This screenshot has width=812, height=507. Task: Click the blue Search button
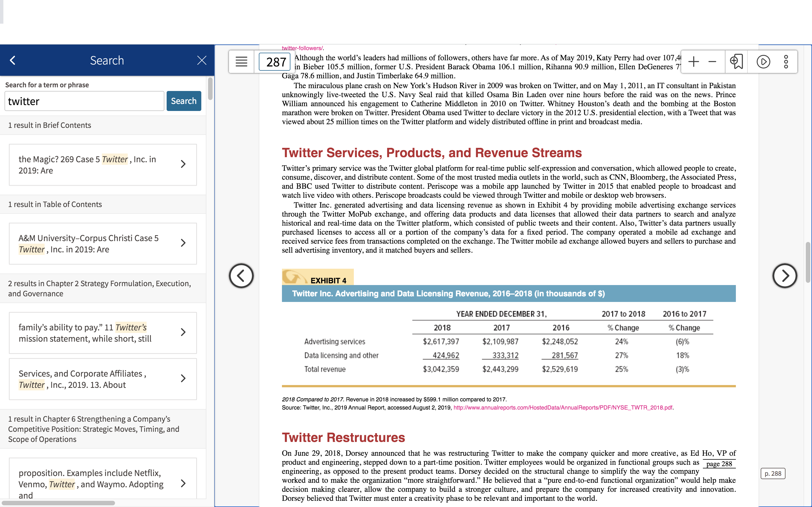tap(184, 101)
